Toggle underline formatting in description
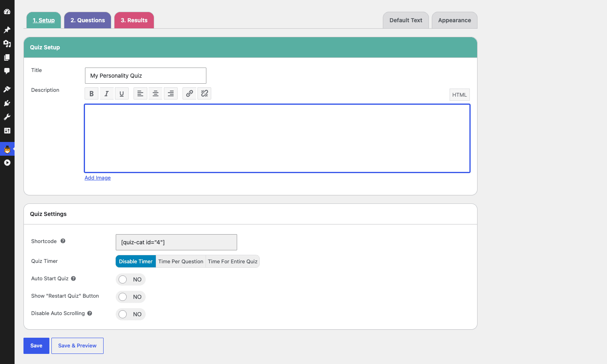607x364 pixels. (121, 93)
